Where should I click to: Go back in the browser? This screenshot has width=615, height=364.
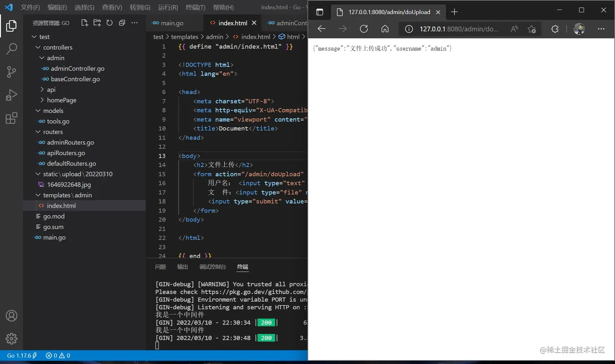(x=322, y=28)
